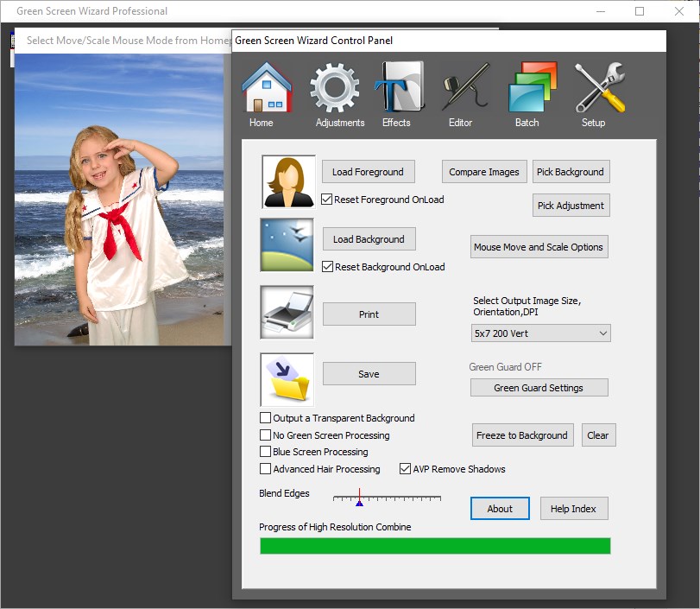Click the background landscape icon
Screen dimensions: 700x609
tap(286, 245)
